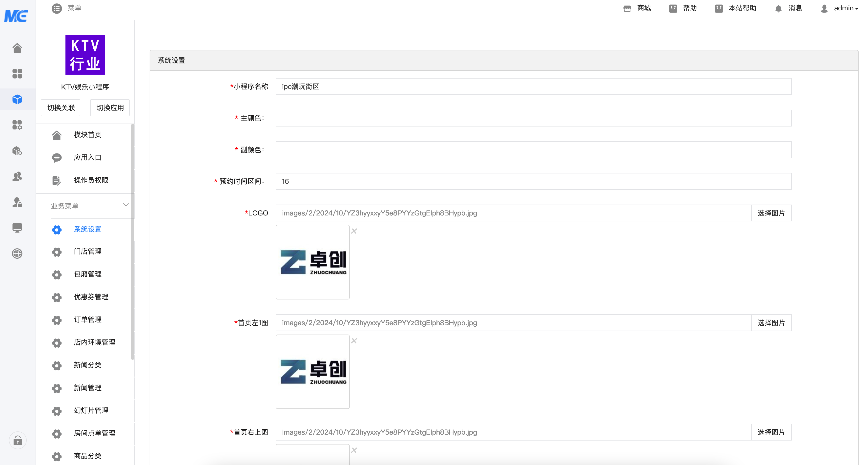Click 选择图片 button for LOGO
Viewport: 868px width, 465px height.
coord(771,213)
